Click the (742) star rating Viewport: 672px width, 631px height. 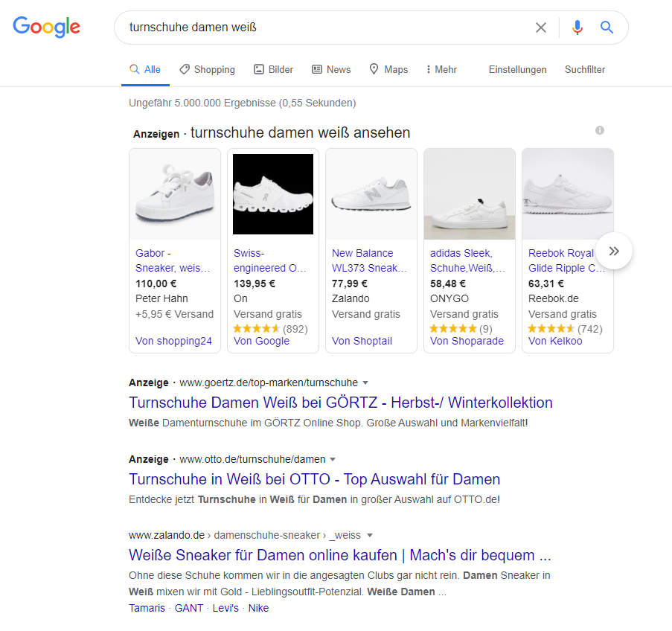click(x=566, y=329)
